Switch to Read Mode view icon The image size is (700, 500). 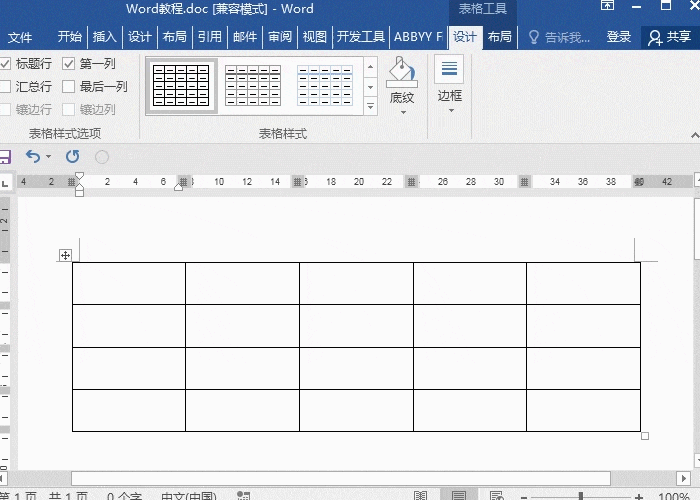[421, 496]
